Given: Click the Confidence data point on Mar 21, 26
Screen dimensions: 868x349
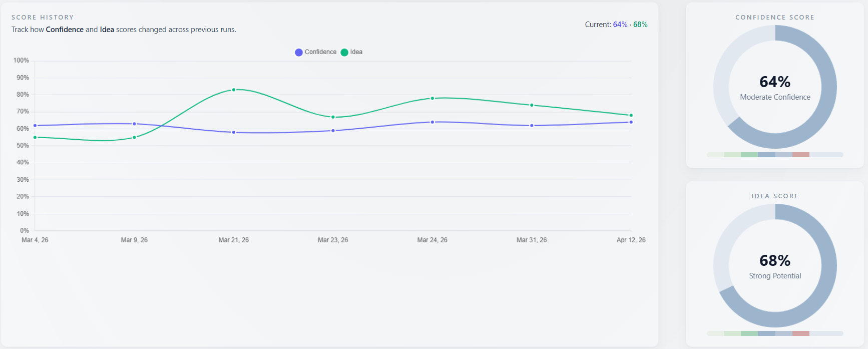Looking at the screenshot, I should click(234, 132).
